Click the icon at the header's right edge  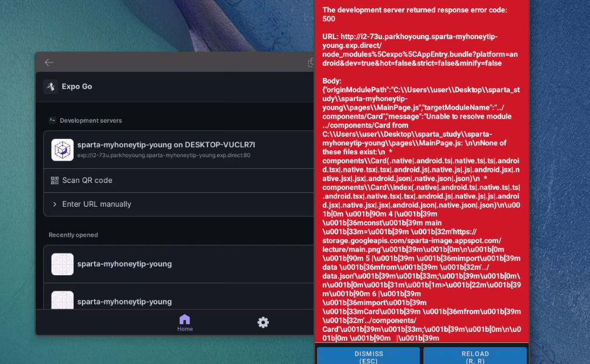click(311, 63)
